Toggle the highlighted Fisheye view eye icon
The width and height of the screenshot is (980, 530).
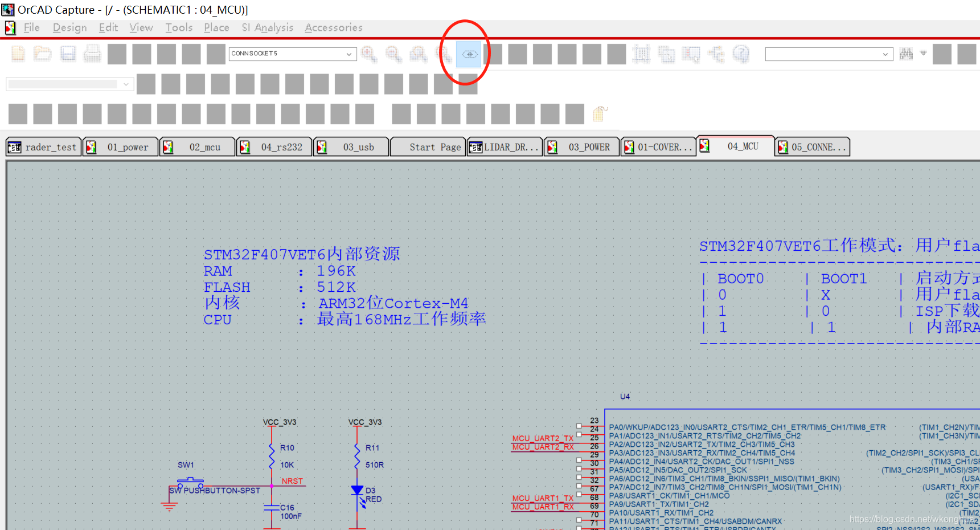469,54
